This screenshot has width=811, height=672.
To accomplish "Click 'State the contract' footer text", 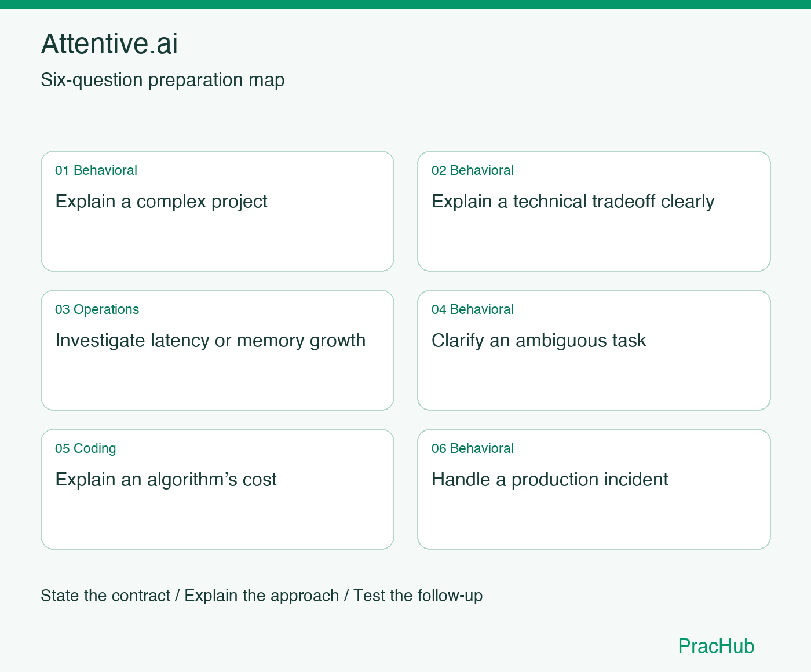I will pyautogui.click(x=105, y=596).
